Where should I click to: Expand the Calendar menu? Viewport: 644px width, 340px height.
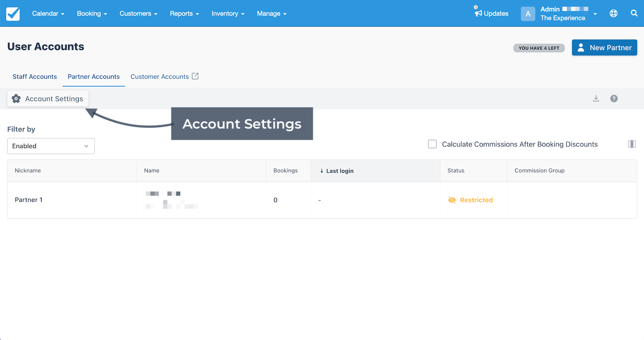tap(48, 13)
